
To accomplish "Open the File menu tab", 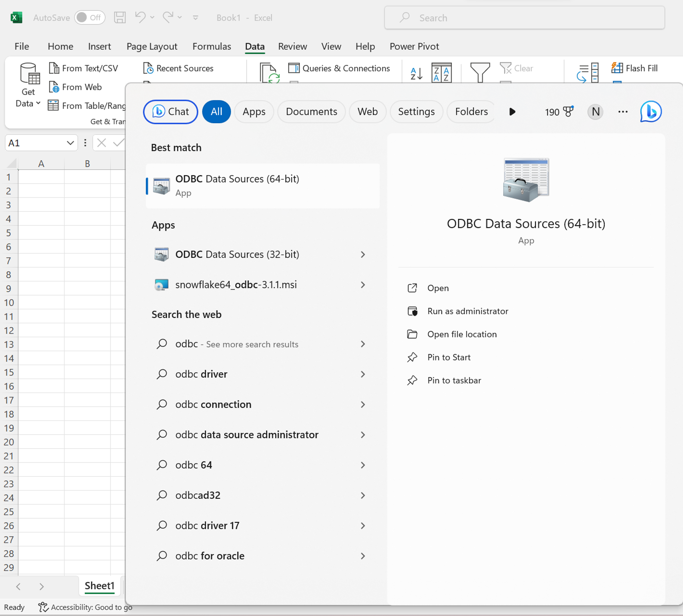I will (22, 46).
